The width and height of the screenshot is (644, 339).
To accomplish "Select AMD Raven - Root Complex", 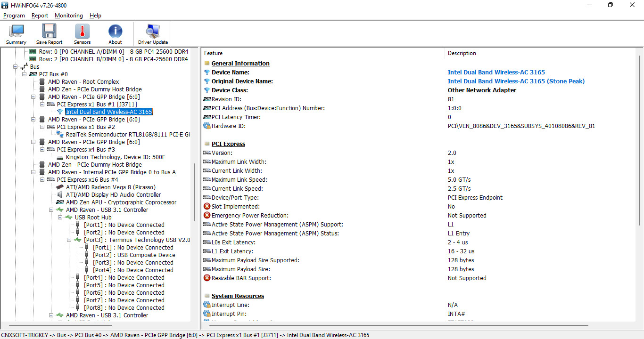I will point(83,82).
